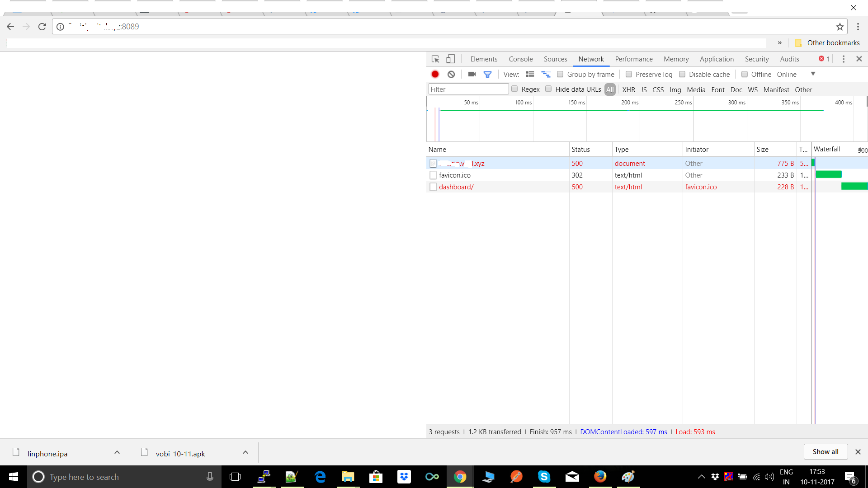868x488 pixels.
Task: Click the network Filter text field
Action: (x=468, y=89)
